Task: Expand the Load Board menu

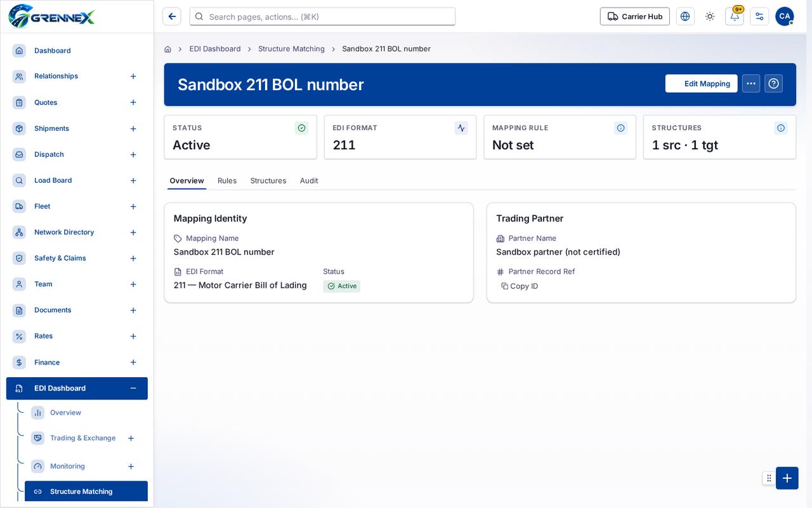Action: 133,181
